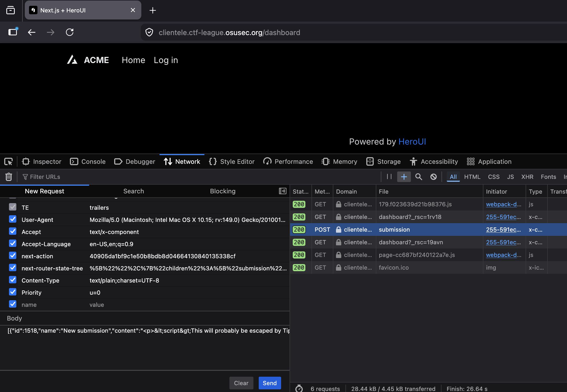Open the new request creator plus icon
The width and height of the screenshot is (567, 392).
pos(404,177)
